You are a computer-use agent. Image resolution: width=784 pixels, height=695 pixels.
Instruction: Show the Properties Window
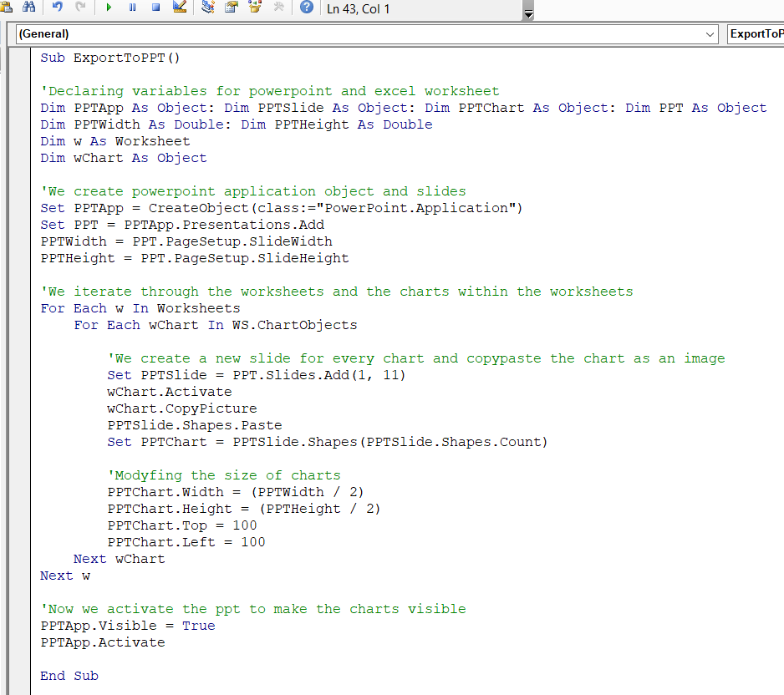(x=232, y=8)
